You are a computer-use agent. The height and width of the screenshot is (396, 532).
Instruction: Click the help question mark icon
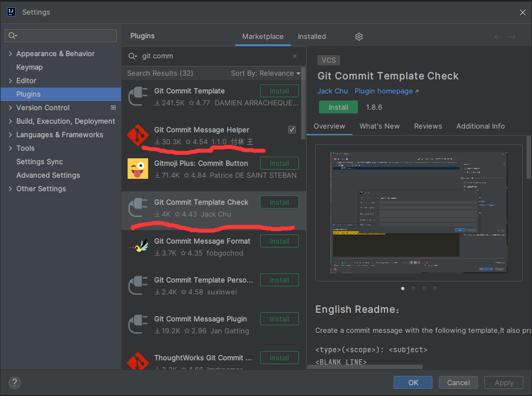[x=15, y=383]
